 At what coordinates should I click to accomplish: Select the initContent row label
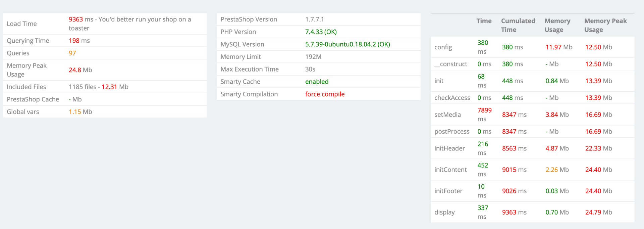pos(450,170)
